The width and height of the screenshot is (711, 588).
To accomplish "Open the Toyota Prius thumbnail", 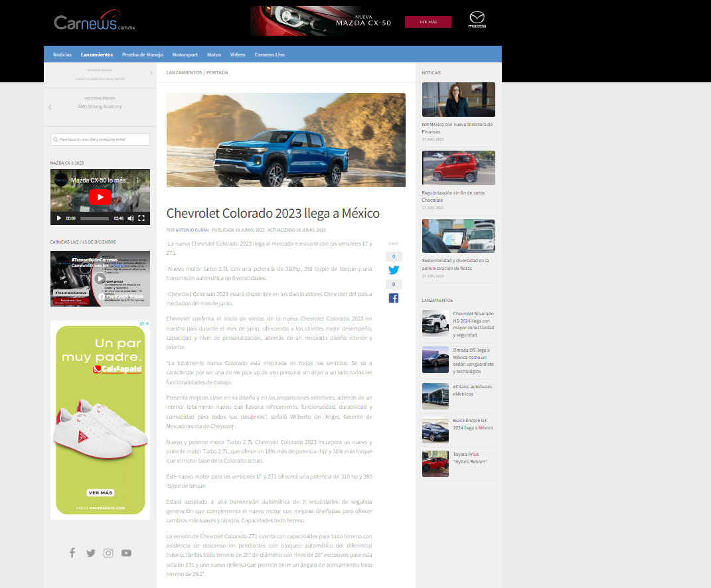I will [x=435, y=464].
